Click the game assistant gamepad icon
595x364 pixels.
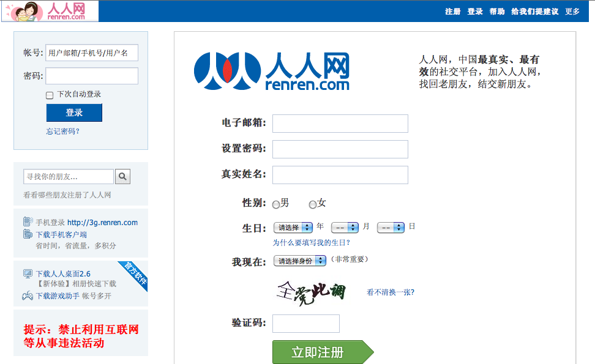(x=28, y=296)
